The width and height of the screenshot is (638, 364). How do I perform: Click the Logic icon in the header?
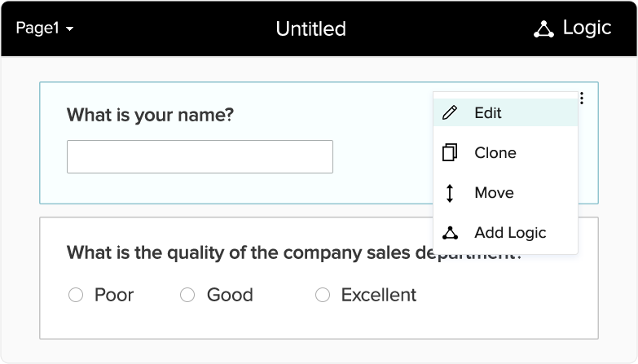click(543, 29)
